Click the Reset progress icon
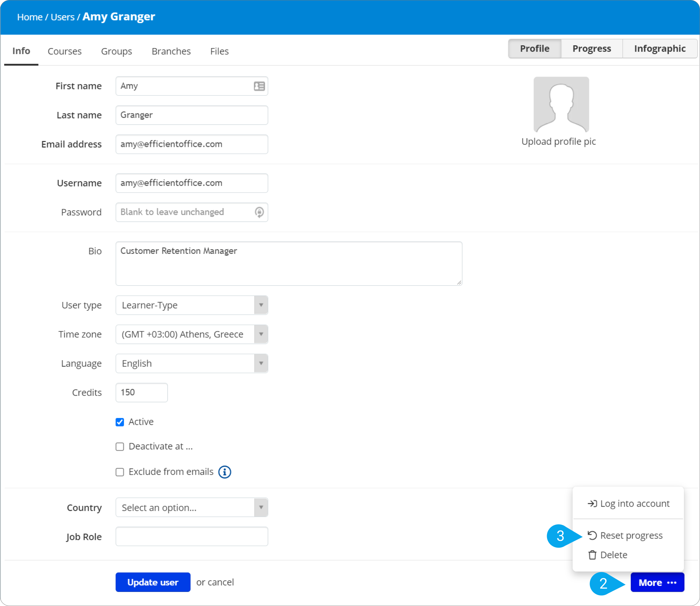The image size is (700, 606). (x=591, y=535)
